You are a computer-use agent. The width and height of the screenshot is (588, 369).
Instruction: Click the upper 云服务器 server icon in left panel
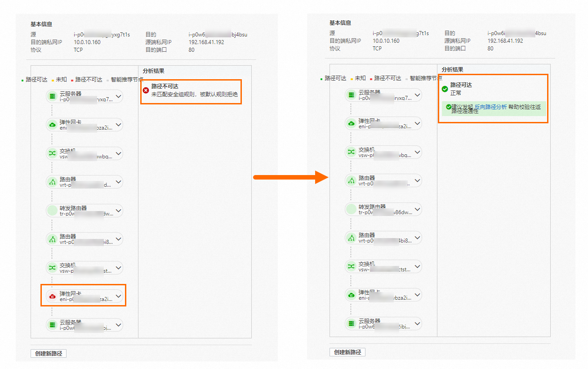[52, 96]
